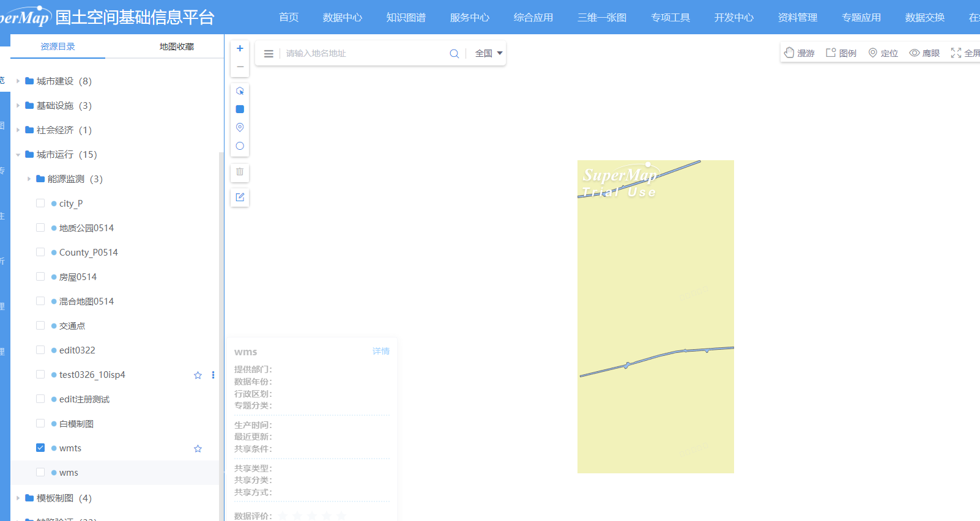980x521 pixels.
Task: Check the wms layer checkbox
Action: pyautogui.click(x=40, y=472)
